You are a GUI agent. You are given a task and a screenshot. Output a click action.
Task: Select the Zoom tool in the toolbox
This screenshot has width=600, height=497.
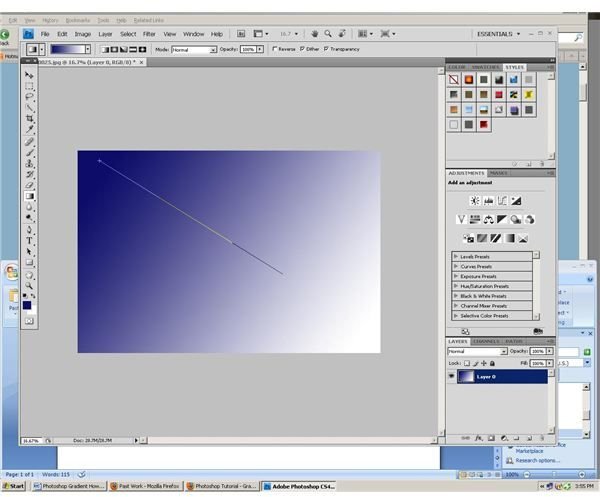tap(29, 285)
